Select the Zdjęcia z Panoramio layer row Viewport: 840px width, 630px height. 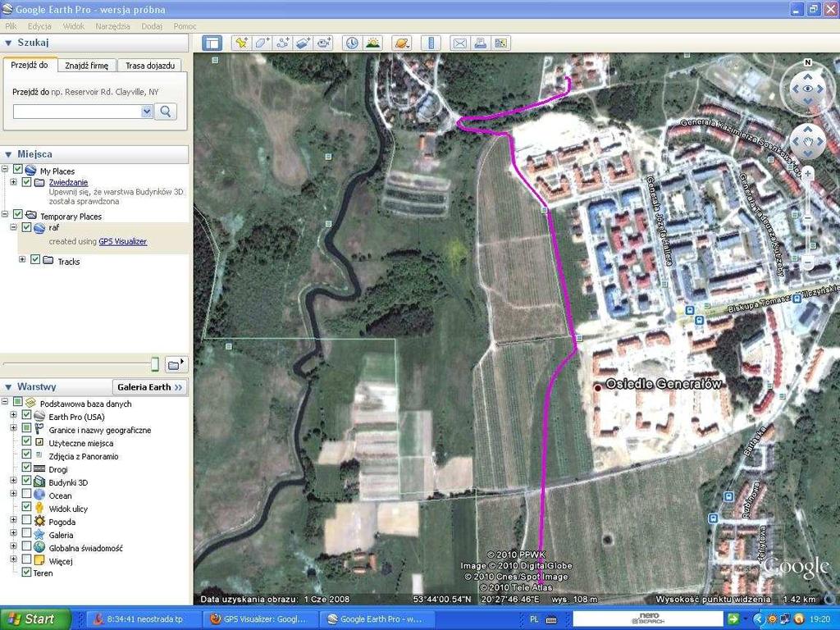point(84,456)
